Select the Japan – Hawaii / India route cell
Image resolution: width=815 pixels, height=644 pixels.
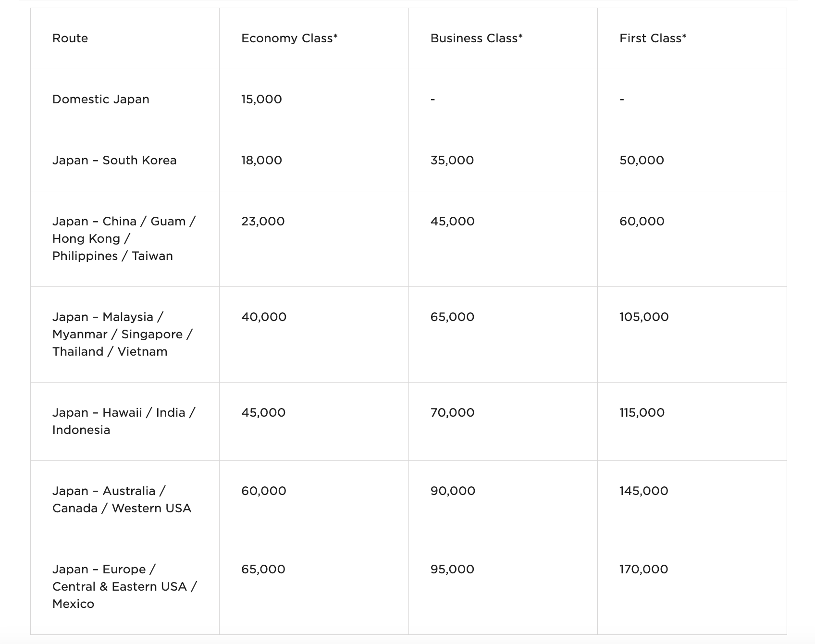tap(124, 421)
